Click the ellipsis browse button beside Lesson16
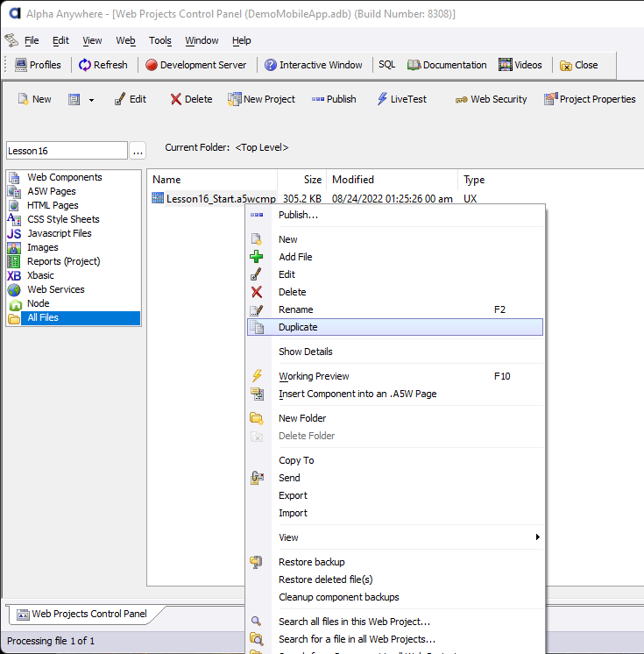This screenshot has width=644, height=654. coord(138,151)
